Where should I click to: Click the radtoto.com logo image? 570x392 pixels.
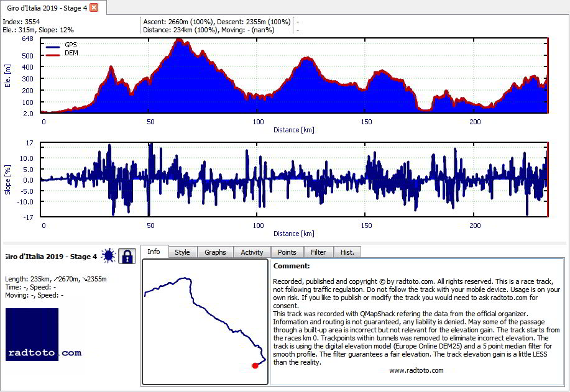click(x=44, y=335)
